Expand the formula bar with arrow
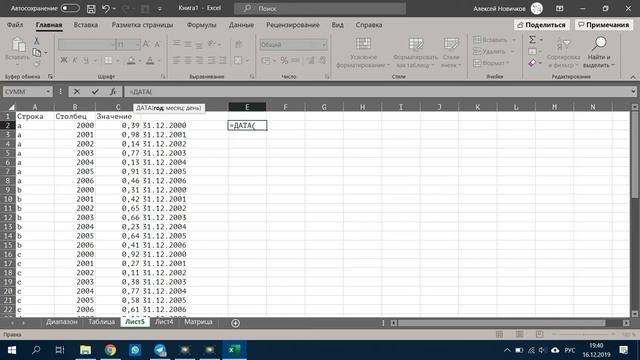 (633, 92)
